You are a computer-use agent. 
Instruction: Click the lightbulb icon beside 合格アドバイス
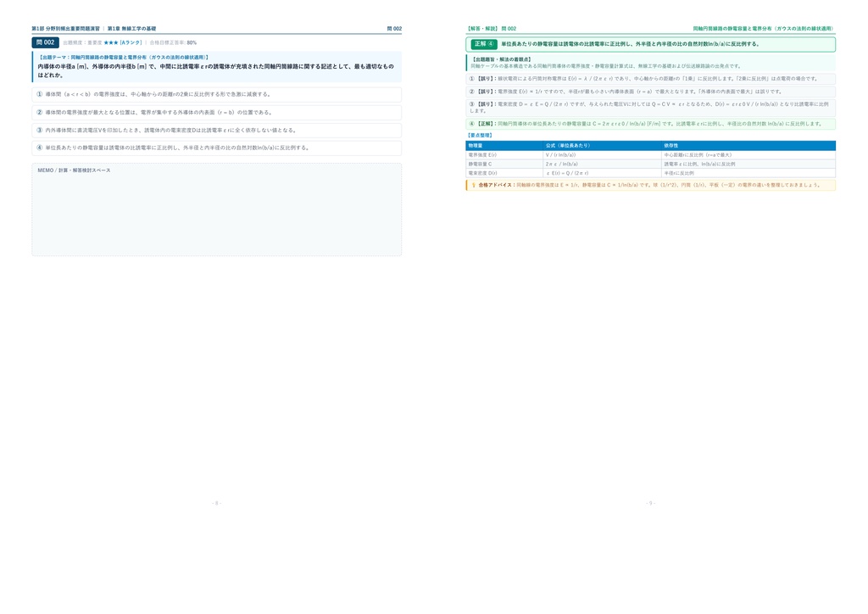click(x=473, y=185)
